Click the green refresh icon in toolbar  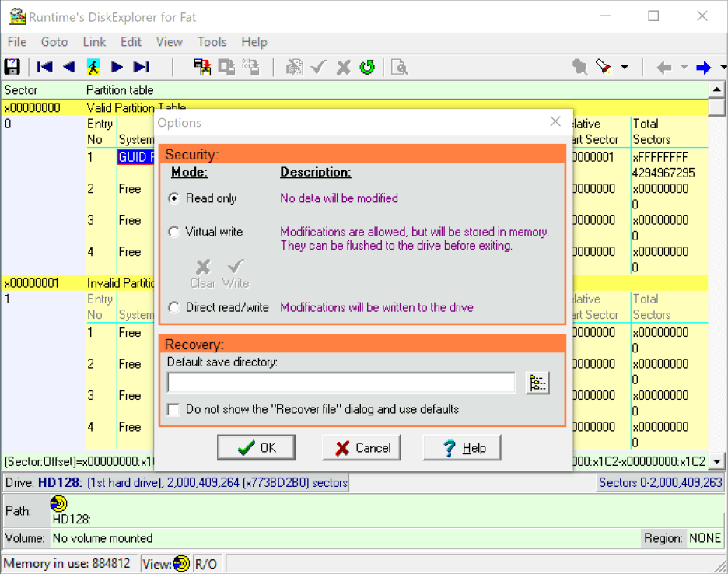pyautogui.click(x=367, y=67)
